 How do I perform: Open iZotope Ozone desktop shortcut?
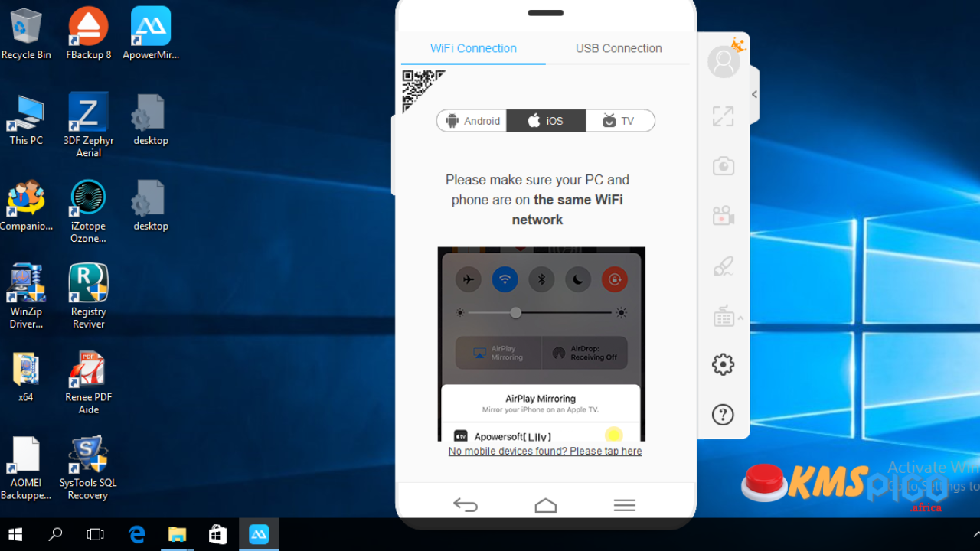(88, 211)
